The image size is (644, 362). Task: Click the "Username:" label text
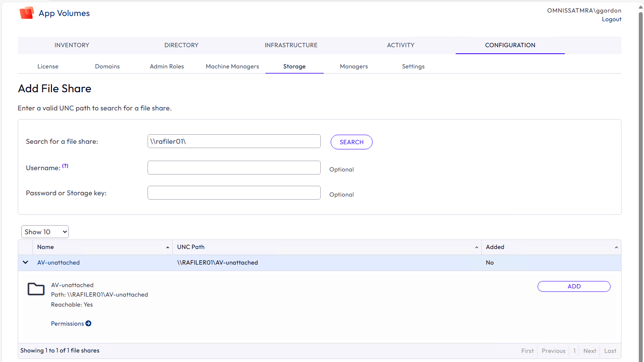(43, 168)
